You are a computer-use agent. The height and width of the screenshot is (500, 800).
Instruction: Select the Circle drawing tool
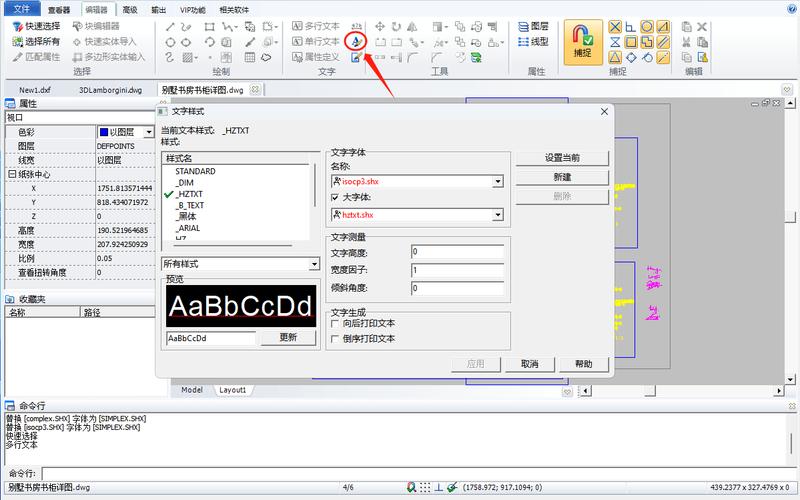(x=170, y=42)
